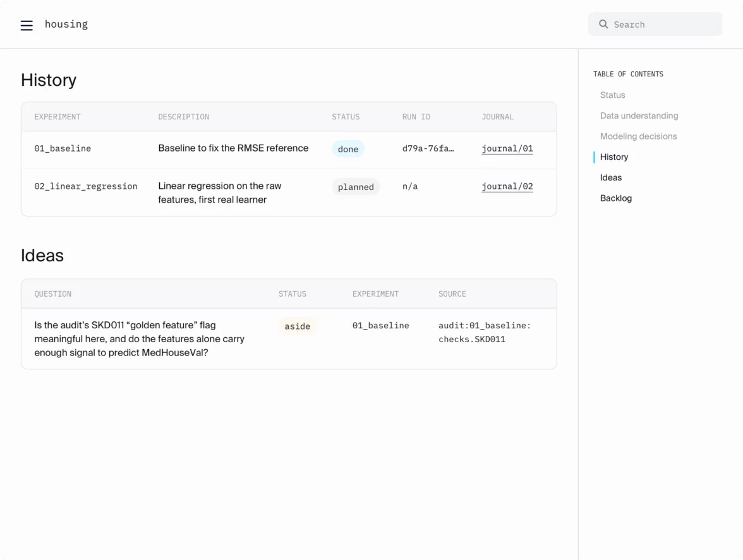This screenshot has width=743, height=560.
Task: Click the 'Linear regression on the raw features' description
Action: pos(220,193)
